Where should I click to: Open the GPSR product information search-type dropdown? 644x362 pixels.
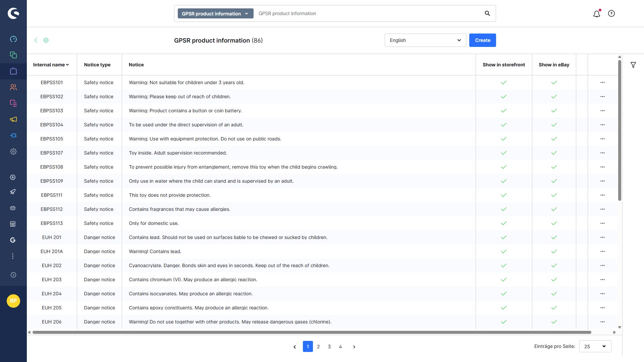point(215,13)
